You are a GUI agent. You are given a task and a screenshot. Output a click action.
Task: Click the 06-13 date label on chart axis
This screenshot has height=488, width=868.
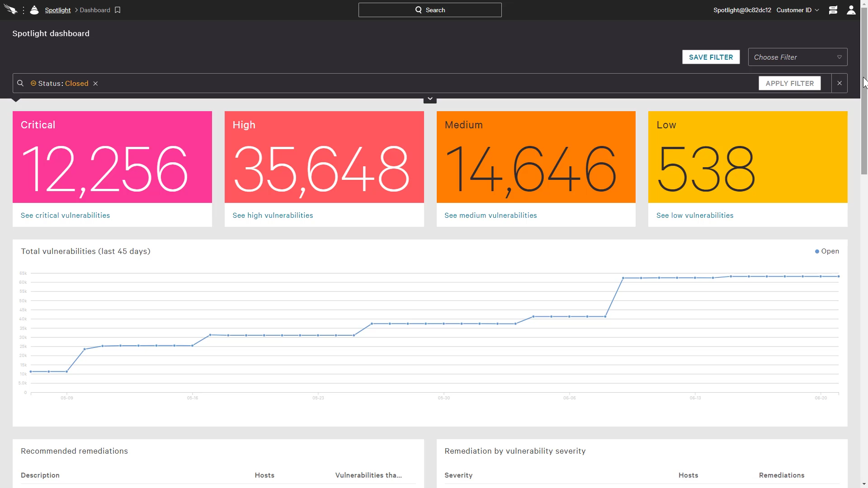695,398
